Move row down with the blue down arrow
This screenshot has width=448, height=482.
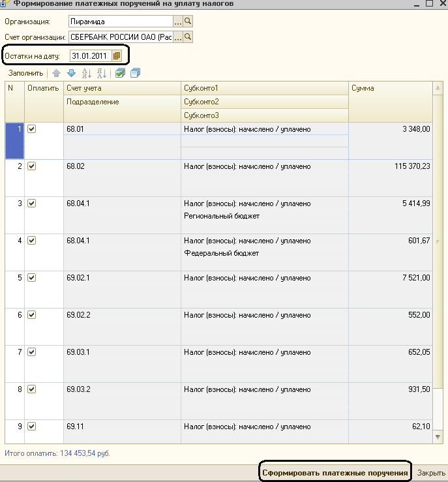pos(71,73)
